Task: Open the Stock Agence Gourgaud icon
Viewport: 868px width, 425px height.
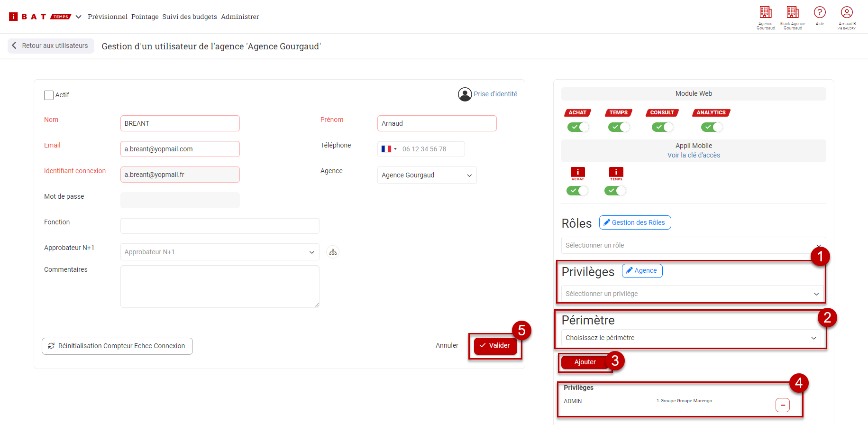Action: click(x=792, y=12)
